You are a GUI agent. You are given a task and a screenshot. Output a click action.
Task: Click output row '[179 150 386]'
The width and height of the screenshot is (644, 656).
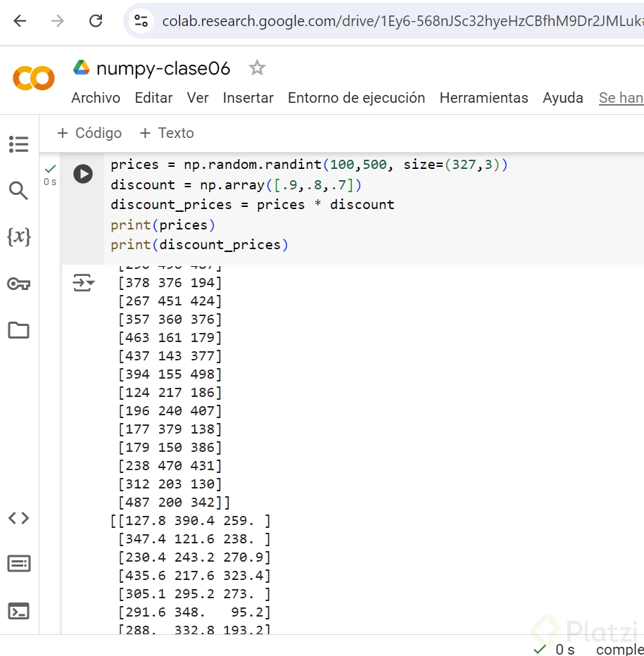pyautogui.click(x=170, y=448)
